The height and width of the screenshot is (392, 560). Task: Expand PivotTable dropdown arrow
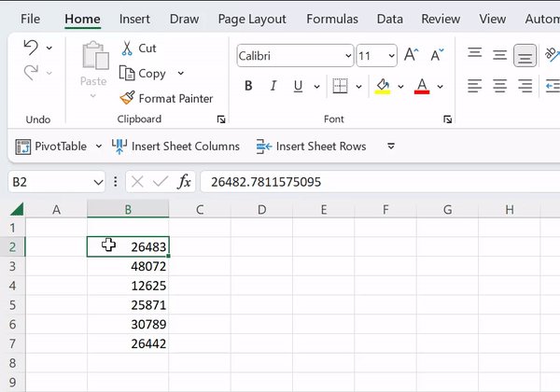pyautogui.click(x=99, y=147)
